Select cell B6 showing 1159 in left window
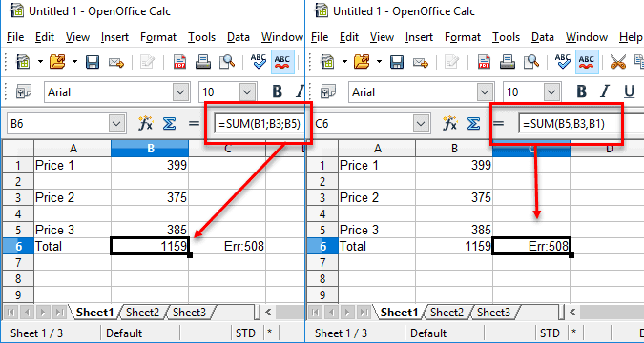 pos(150,246)
